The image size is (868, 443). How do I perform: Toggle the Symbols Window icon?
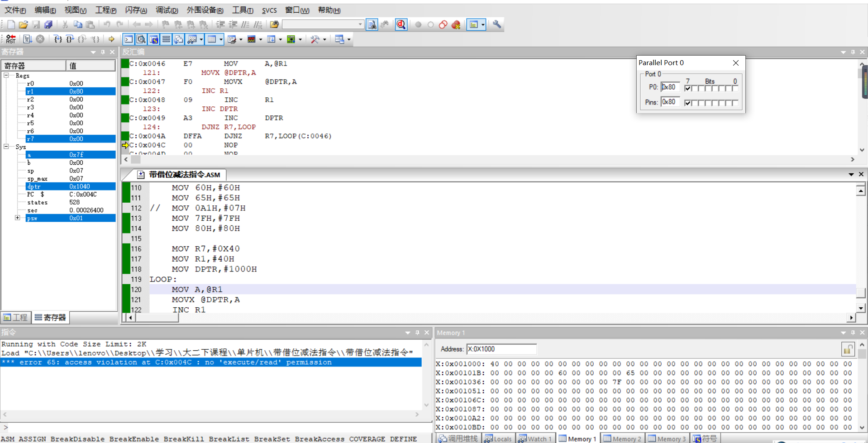154,39
